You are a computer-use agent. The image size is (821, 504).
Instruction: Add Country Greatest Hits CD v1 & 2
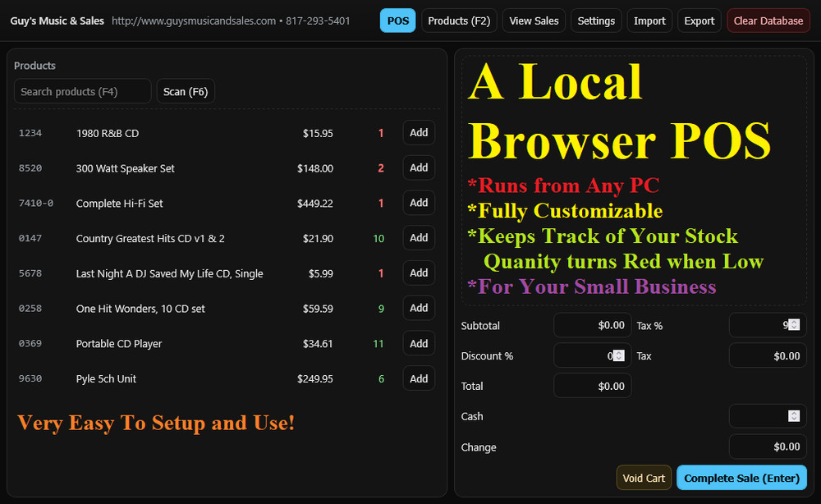419,237
